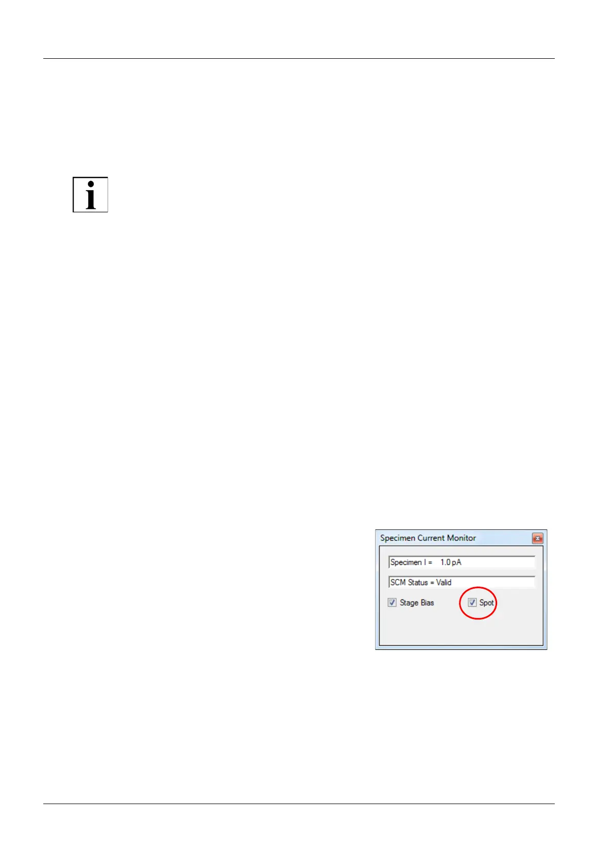613x868 pixels.
Task: Select the SCM Status field
Action: click(x=462, y=582)
